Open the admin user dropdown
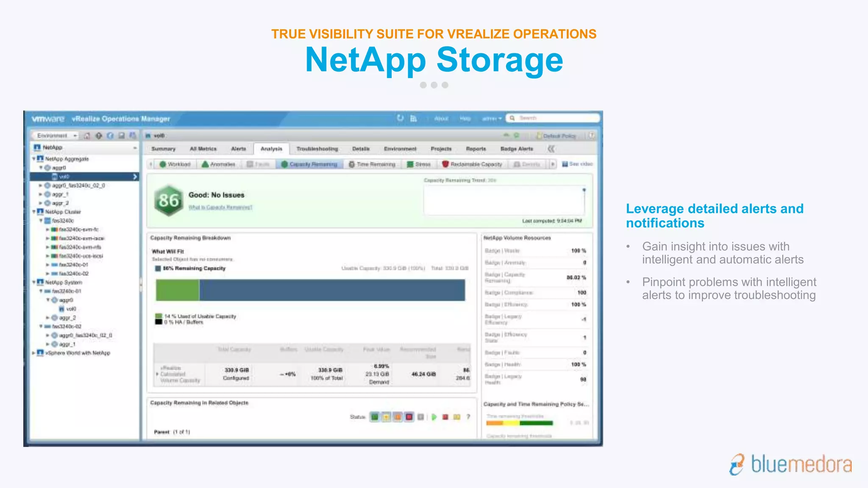This screenshot has height=488, width=868. (x=492, y=119)
